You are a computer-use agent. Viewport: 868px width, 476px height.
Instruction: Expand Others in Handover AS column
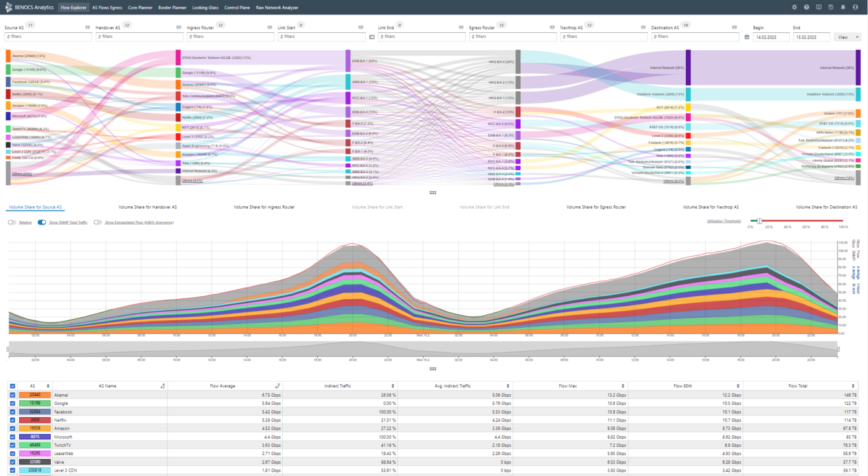(192, 180)
